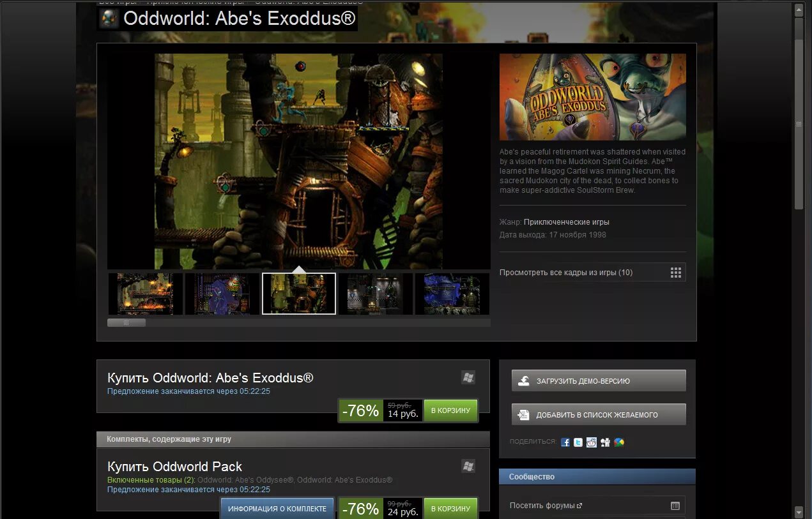Share via the MySpace people icon
812x519 pixels.
click(605, 442)
